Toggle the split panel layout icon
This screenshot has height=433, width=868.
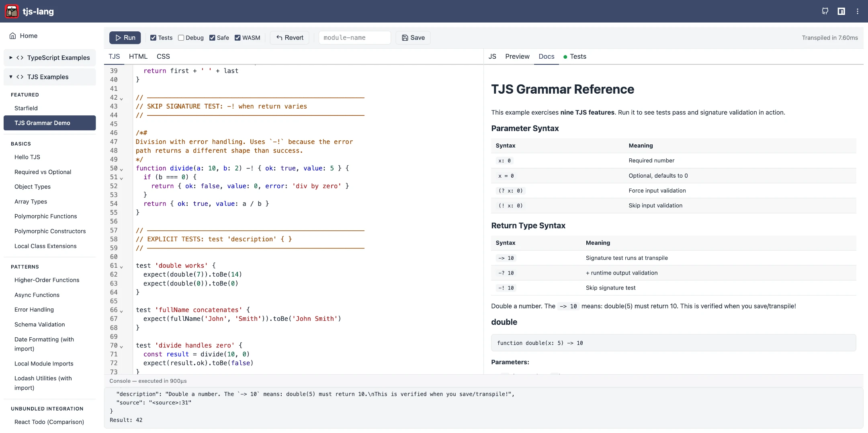point(841,11)
